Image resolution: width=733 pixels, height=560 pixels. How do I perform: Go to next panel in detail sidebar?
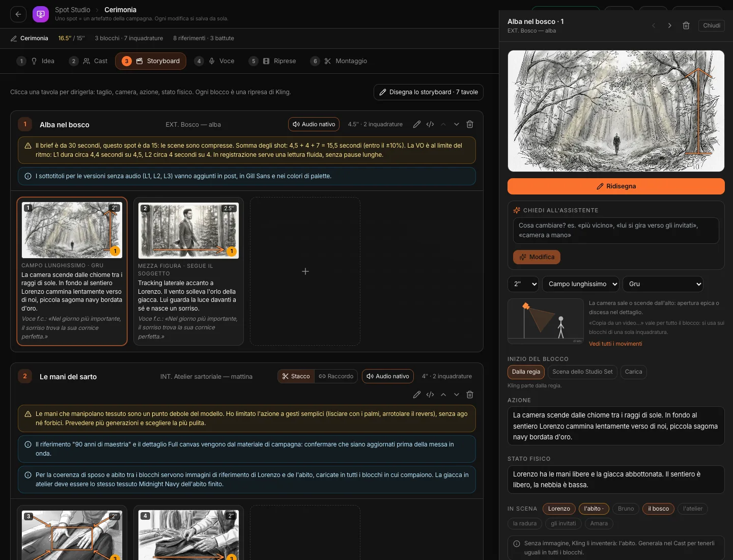[x=670, y=25]
